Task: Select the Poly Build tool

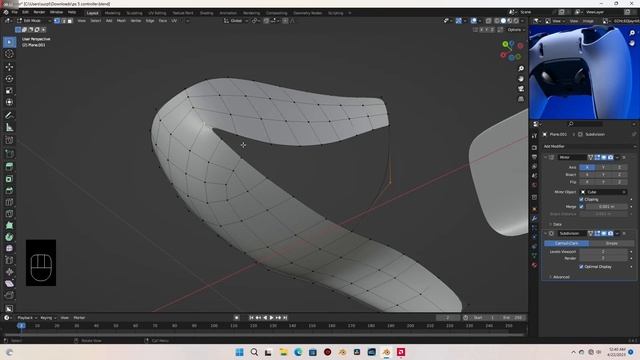Action: [x=9, y=225]
